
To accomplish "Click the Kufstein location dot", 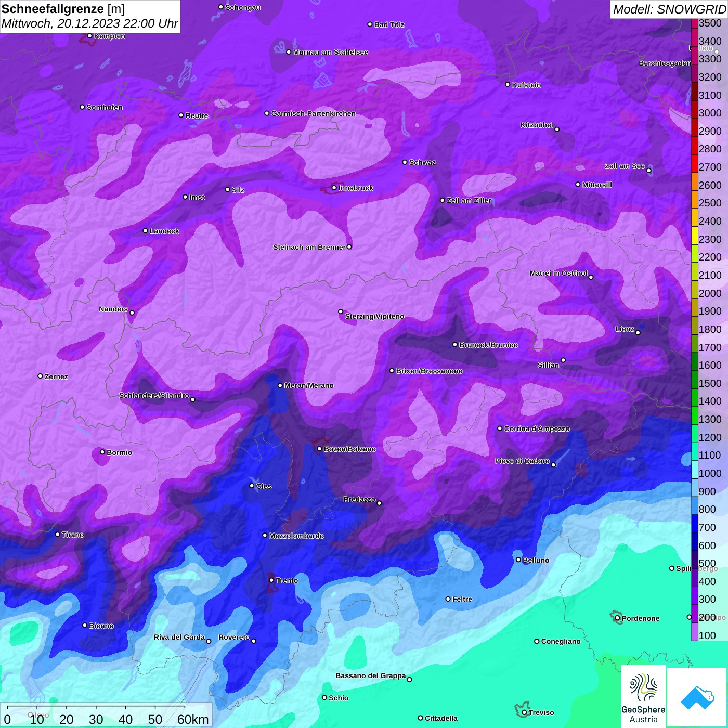I will [x=508, y=84].
